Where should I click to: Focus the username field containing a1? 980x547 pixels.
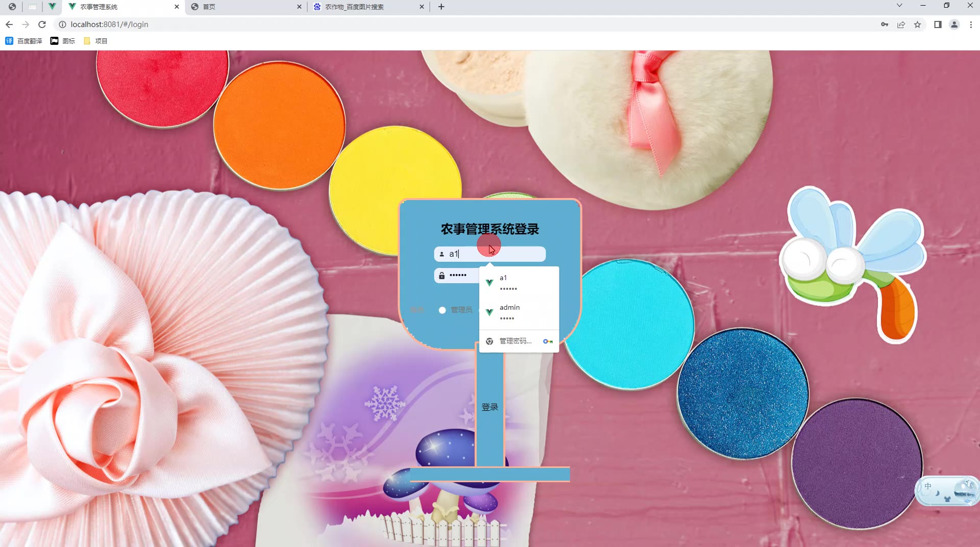coord(490,254)
